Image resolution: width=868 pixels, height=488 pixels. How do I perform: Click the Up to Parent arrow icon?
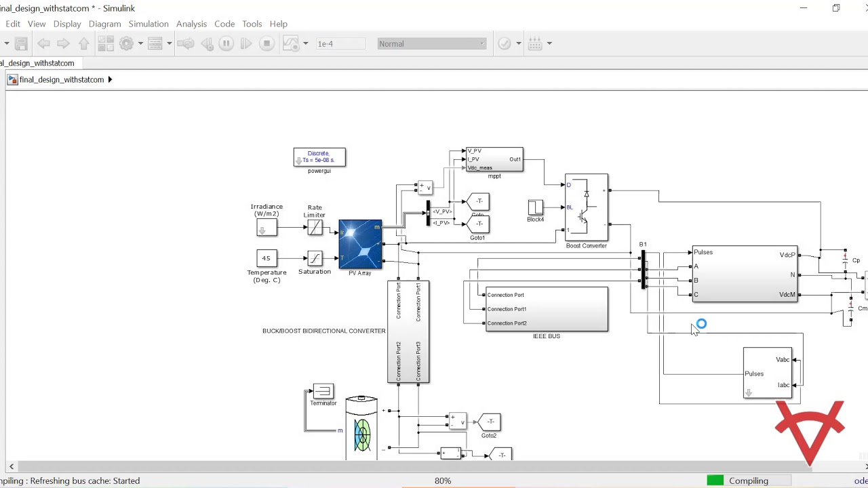[x=84, y=43]
